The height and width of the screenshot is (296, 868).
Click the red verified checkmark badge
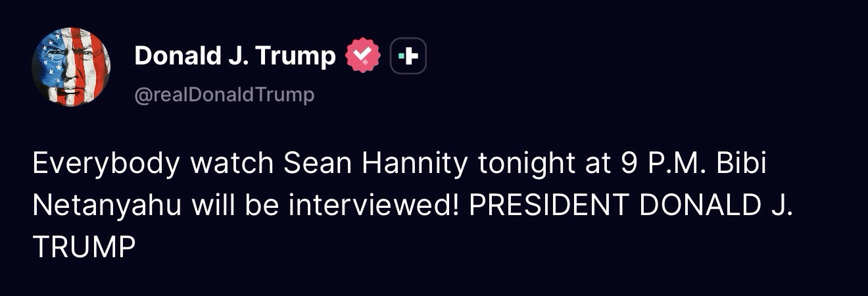[x=364, y=57]
